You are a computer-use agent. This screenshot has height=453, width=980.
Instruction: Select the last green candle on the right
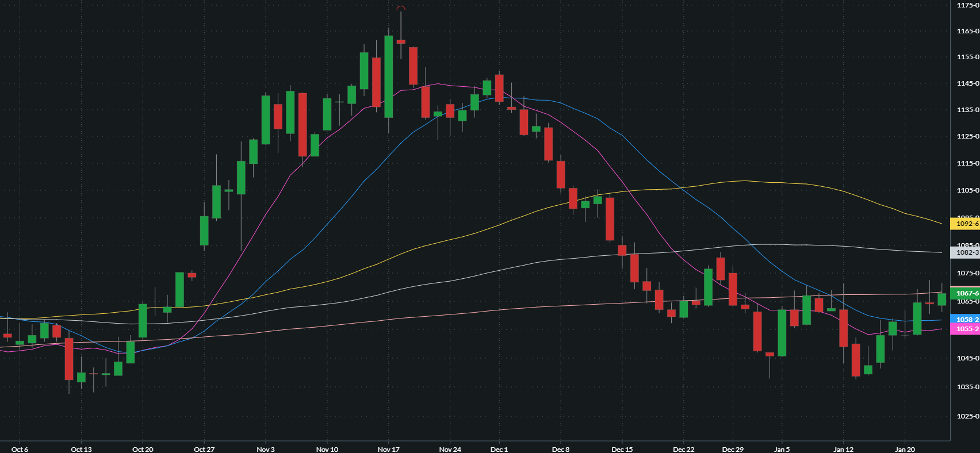[x=941, y=300]
